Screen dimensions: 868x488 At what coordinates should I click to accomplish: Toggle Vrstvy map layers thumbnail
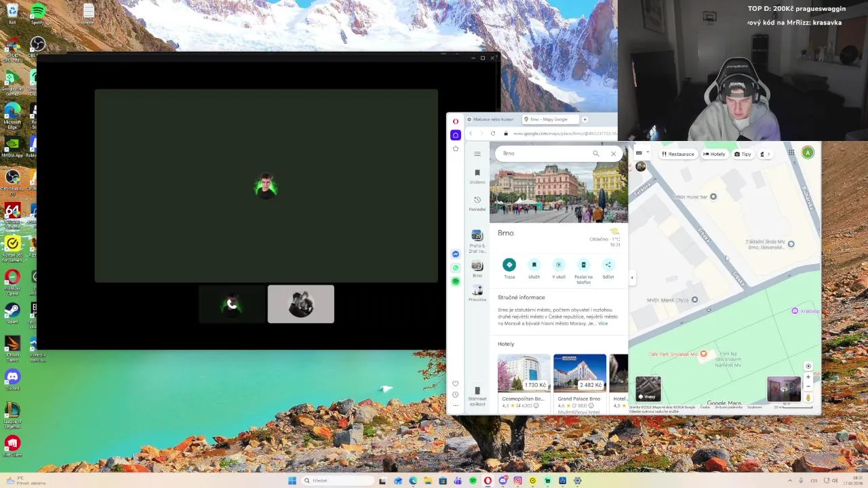coord(648,389)
